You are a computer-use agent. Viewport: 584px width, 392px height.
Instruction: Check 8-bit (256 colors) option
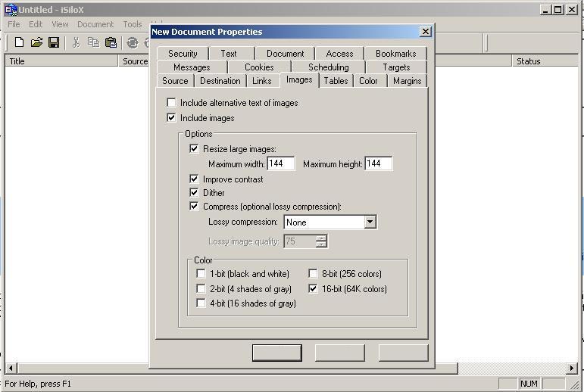pos(313,274)
